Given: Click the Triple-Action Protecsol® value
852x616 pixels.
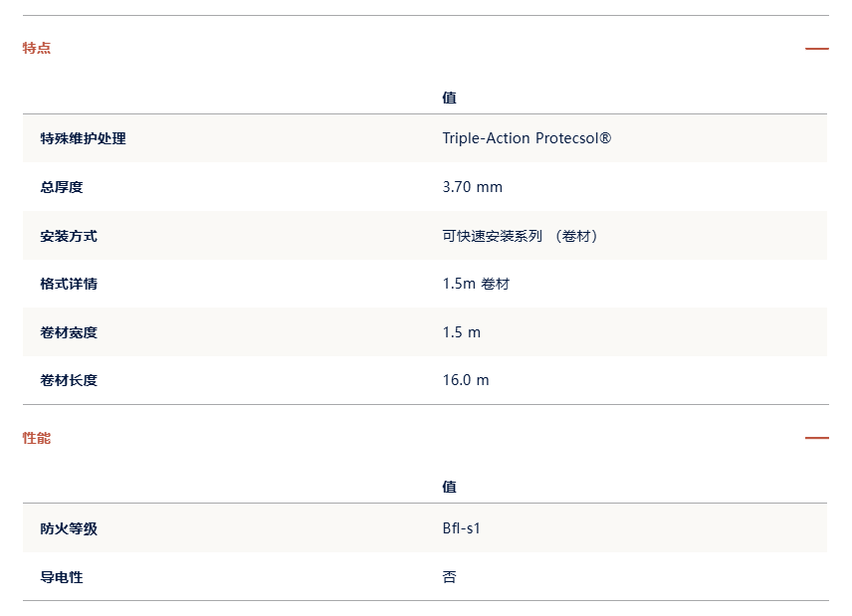Looking at the screenshot, I should (x=527, y=138).
